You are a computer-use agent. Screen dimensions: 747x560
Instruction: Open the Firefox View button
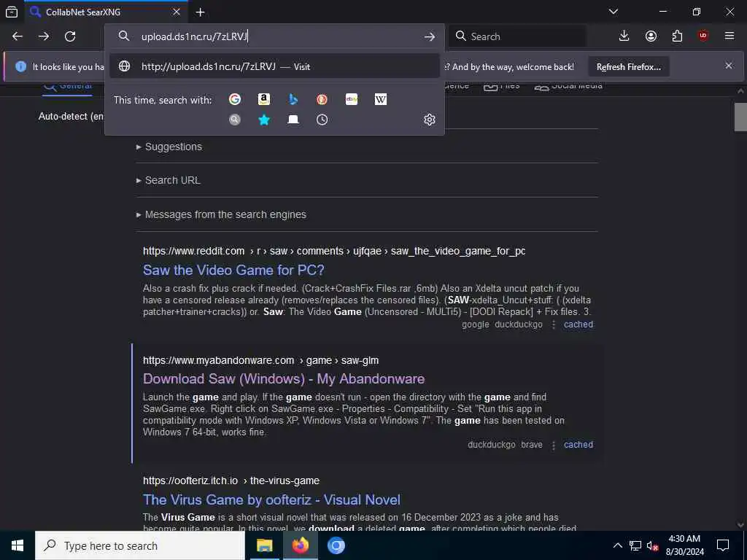coord(12,12)
